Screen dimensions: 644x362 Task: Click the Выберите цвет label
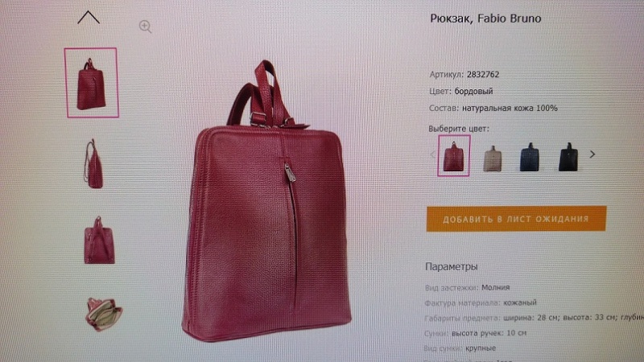[459, 129]
